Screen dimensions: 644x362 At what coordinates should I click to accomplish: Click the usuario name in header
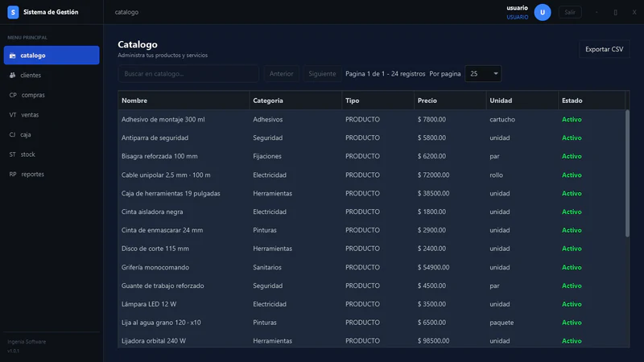(x=517, y=8)
